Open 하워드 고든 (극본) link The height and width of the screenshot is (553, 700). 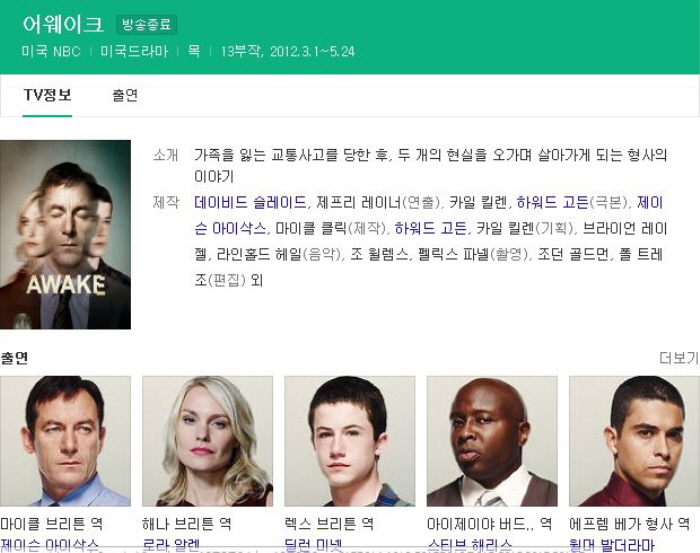[553, 203]
